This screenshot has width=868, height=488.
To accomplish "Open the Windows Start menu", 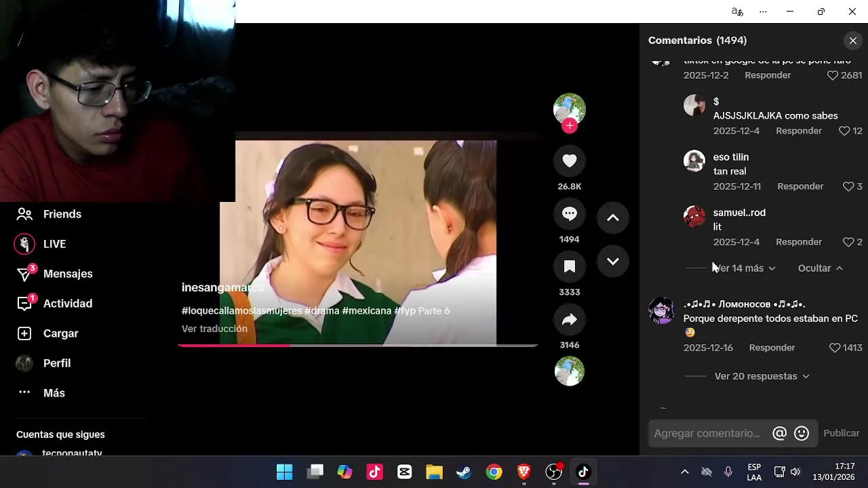I will [285, 472].
